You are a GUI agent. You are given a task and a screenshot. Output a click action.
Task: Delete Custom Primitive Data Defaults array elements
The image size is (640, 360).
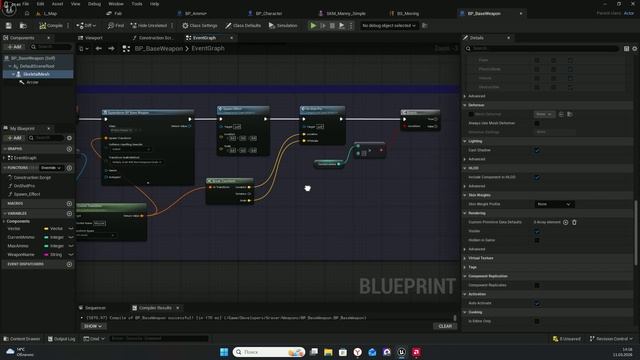point(574,222)
